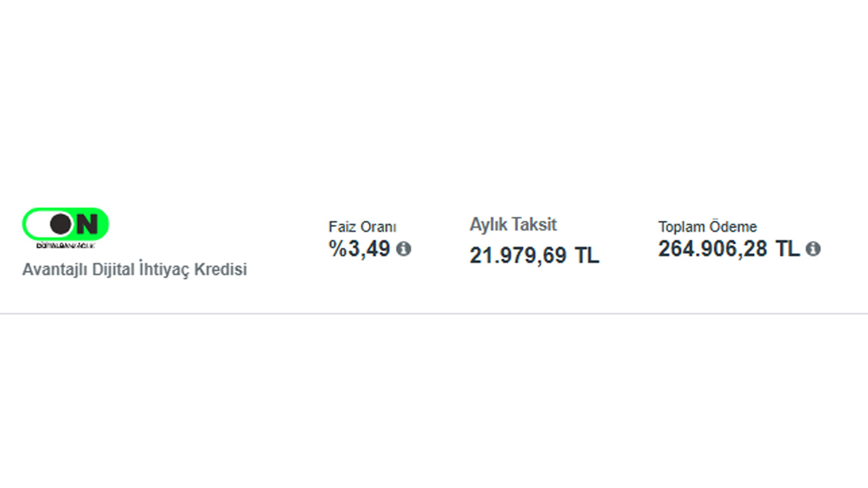Select the Aylık Taksit heading

pyautogui.click(x=513, y=224)
